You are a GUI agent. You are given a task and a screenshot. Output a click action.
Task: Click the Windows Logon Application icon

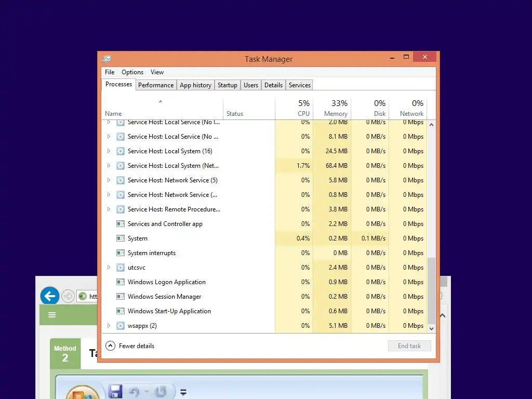(121, 282)
